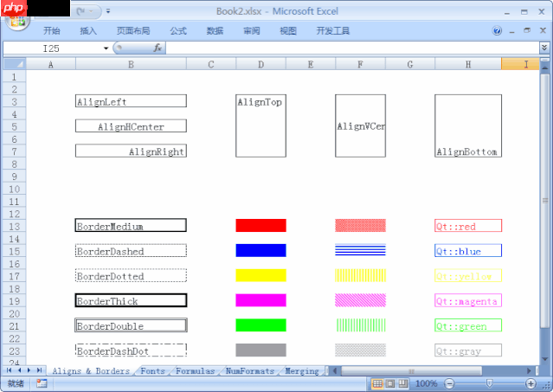Select row 13 header

(x=14, y=227)
